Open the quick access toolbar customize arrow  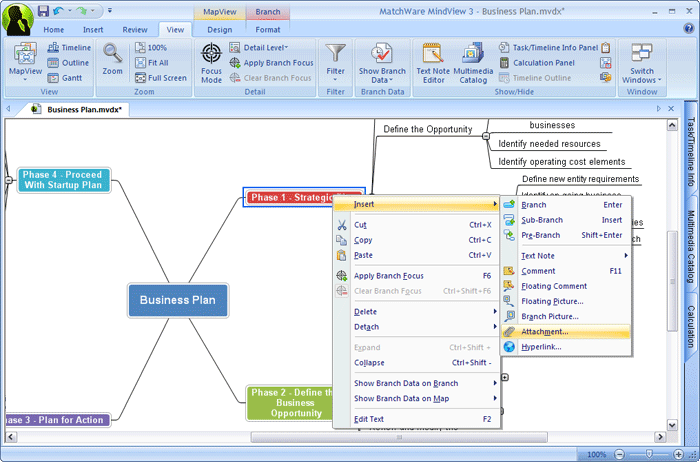(110, 11)
